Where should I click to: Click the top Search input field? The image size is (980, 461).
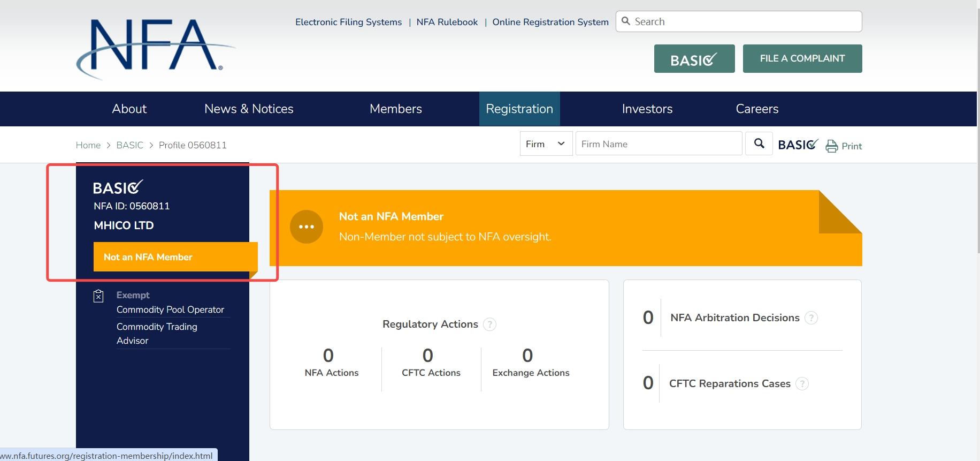pyautogui.click(x=739, y=21)
